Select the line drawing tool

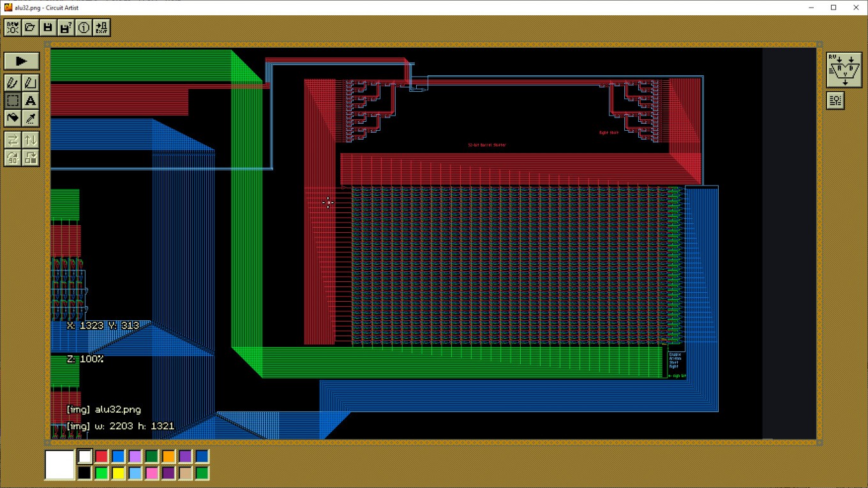point(31,83)
